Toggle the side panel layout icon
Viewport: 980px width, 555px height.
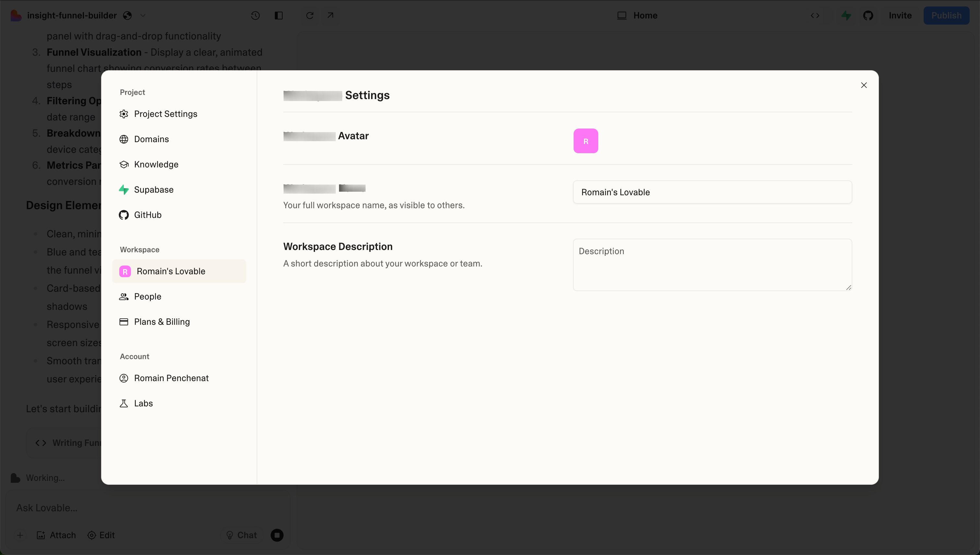(x=278, y=16)
